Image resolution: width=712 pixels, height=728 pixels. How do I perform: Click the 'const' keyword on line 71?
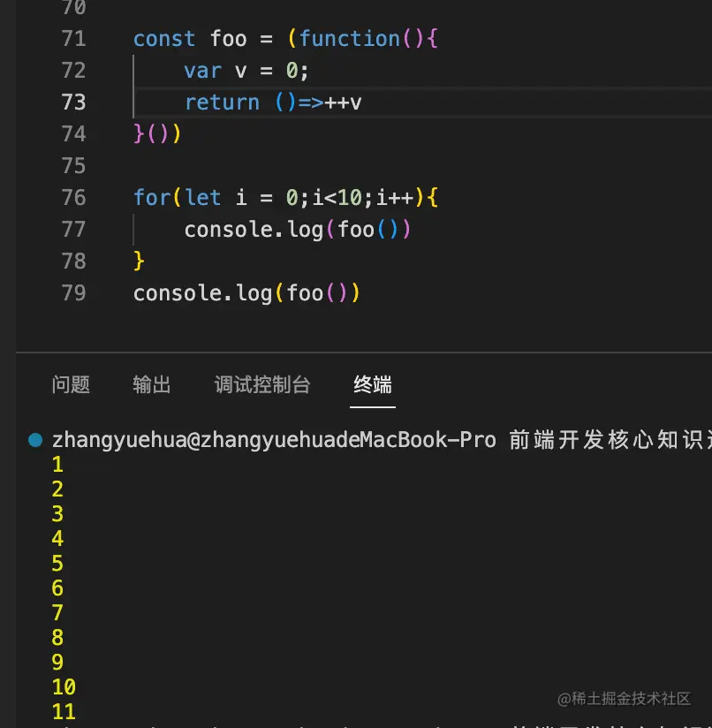click(164, 39)
